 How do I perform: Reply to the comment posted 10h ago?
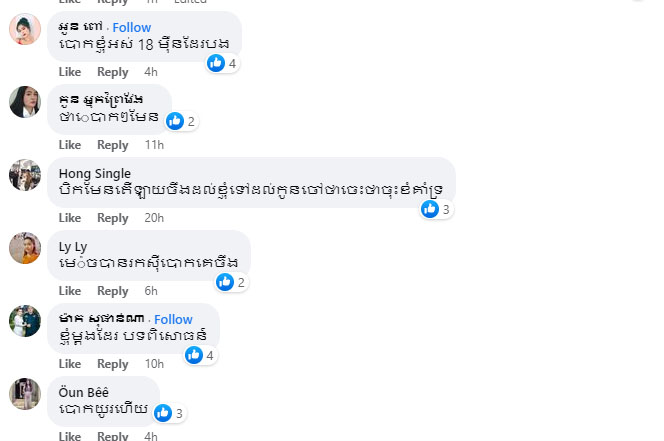click(x=113, y=364)
